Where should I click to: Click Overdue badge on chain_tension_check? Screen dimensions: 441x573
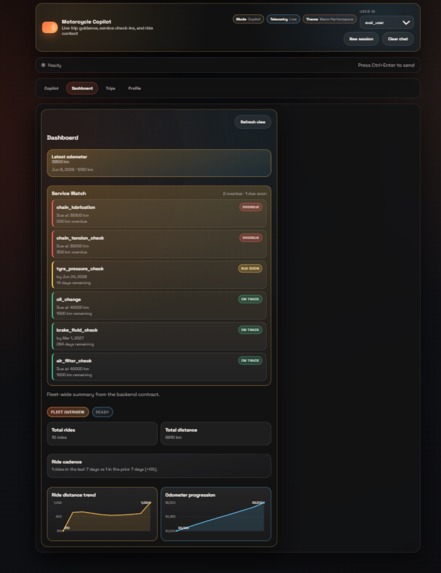[x=251, y=238]
